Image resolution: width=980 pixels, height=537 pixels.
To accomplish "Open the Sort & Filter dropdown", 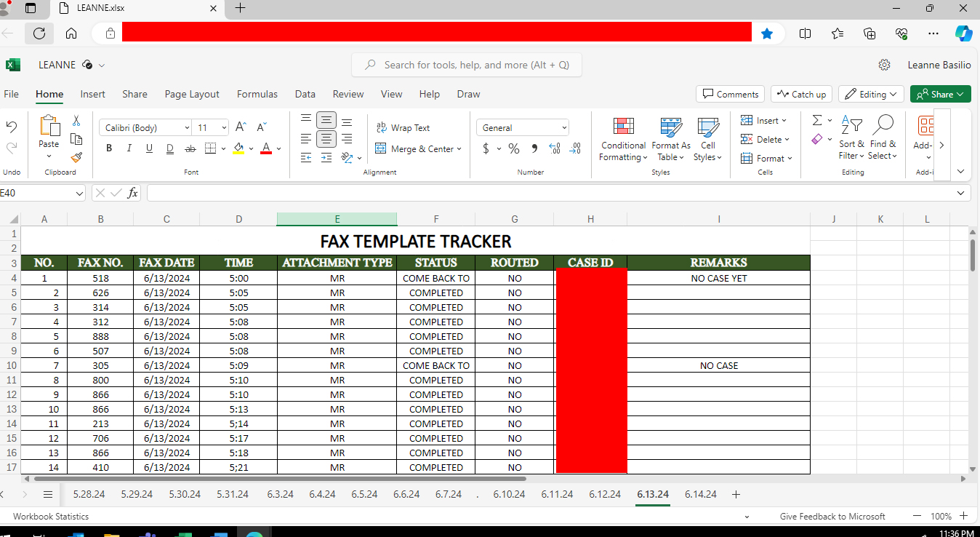I will coord(851,138).
